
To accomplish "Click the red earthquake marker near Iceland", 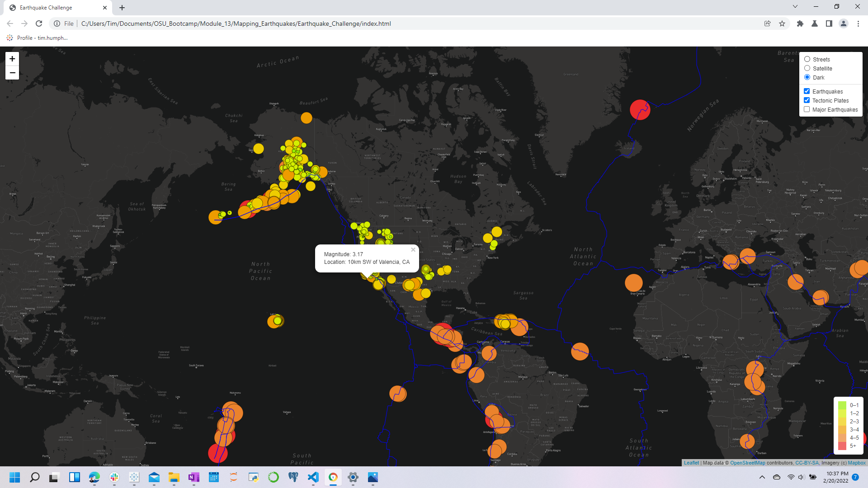I will point(640,110).
